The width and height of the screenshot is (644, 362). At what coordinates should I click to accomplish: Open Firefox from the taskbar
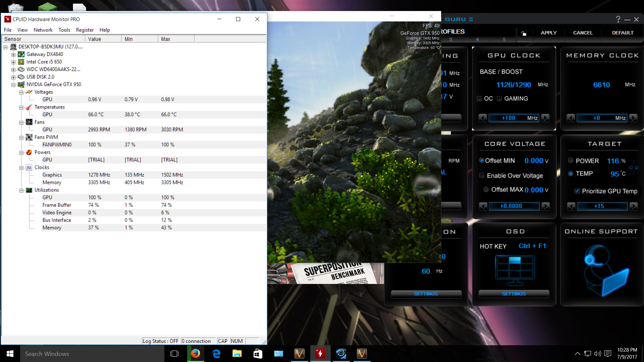pyautogui.click(x=195, y=354)
